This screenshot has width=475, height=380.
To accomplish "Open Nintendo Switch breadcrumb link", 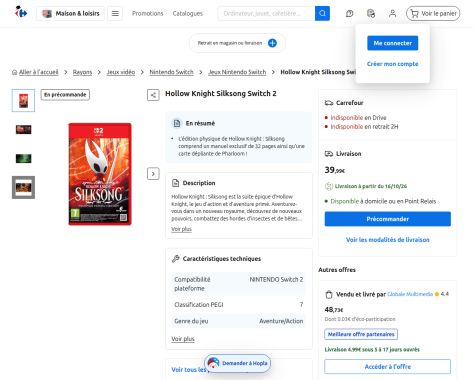I will [171, 72].
